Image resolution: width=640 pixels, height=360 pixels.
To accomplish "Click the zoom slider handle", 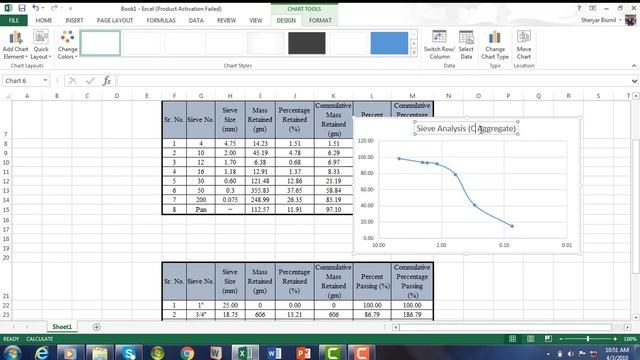I will tap(588, 339).
